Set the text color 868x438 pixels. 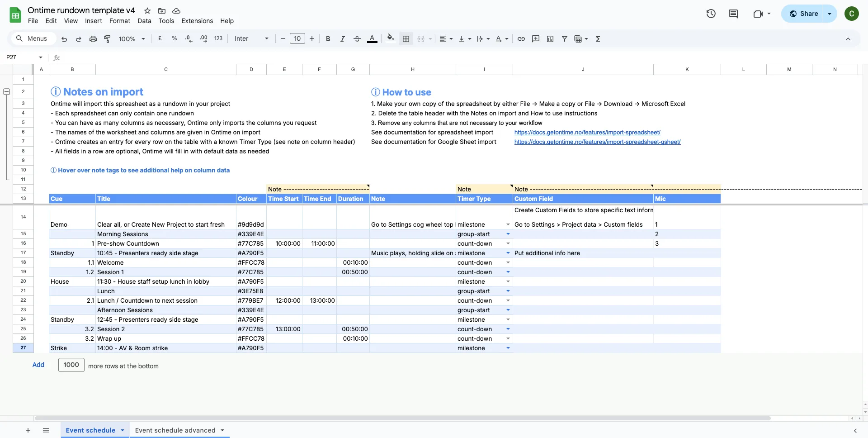pyautogui.click(x=372, y=38)
